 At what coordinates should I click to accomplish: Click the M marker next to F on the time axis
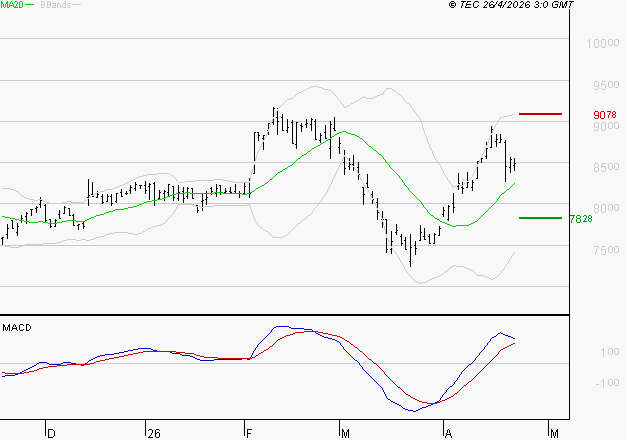click(345, 434)
